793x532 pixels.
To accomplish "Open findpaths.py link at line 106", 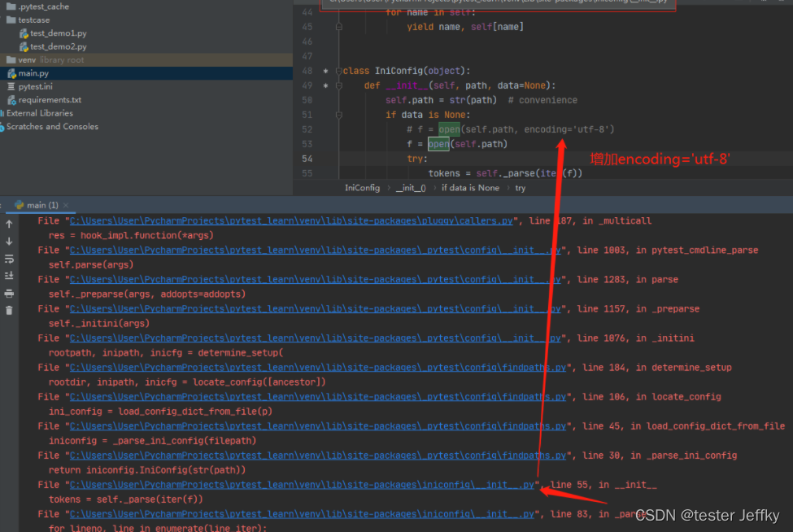I will coord(317,397).
